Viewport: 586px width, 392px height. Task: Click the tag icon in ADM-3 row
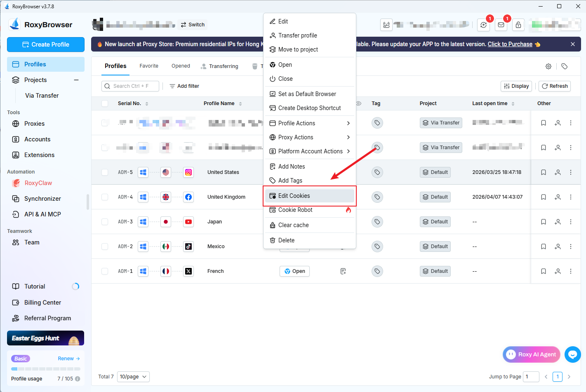tap(377, 222)
